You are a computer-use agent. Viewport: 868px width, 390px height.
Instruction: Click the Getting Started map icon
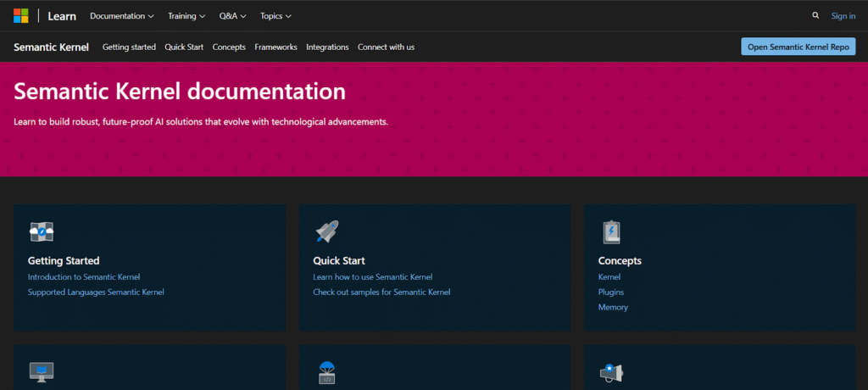[42, 231]
